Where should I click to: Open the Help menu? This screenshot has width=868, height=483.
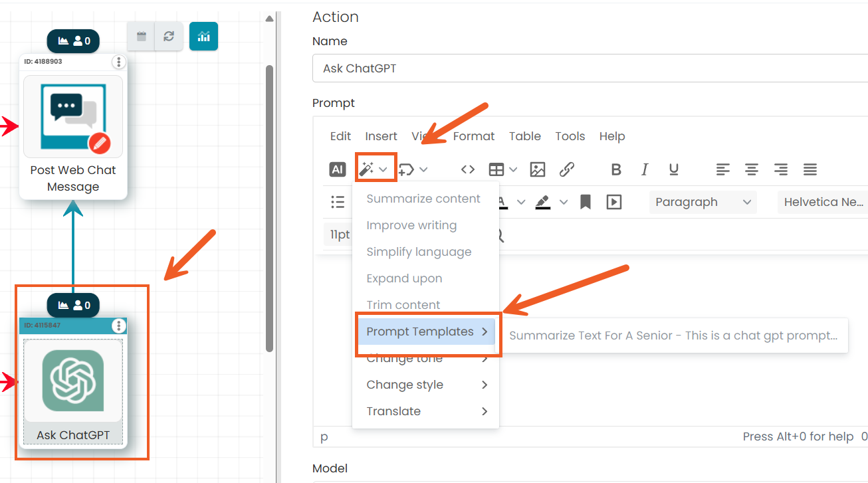point(612,136)
